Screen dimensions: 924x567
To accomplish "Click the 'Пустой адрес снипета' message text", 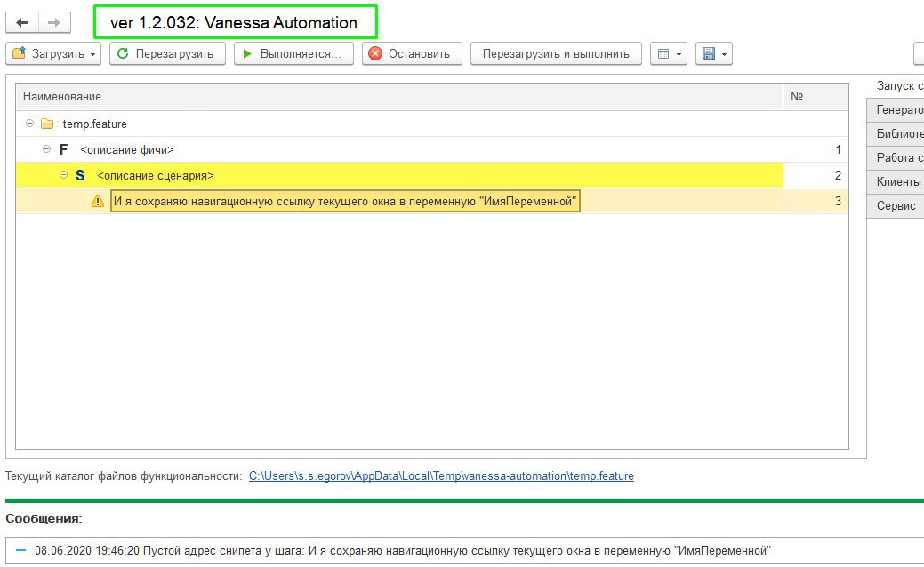I will click(403, 550).
